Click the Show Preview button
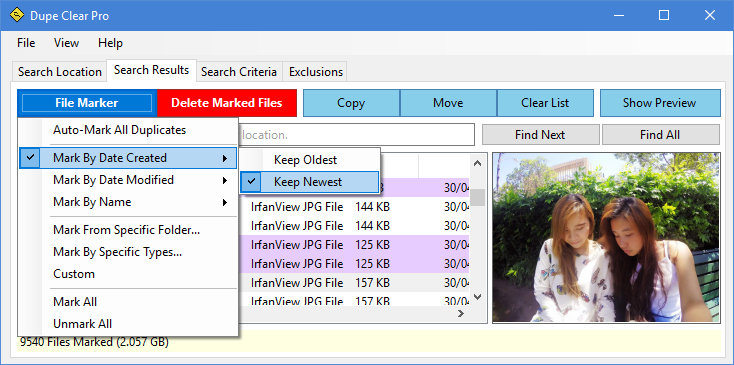Image resolution: width=734 pixels, height=365 pixels. click(660, 103)
